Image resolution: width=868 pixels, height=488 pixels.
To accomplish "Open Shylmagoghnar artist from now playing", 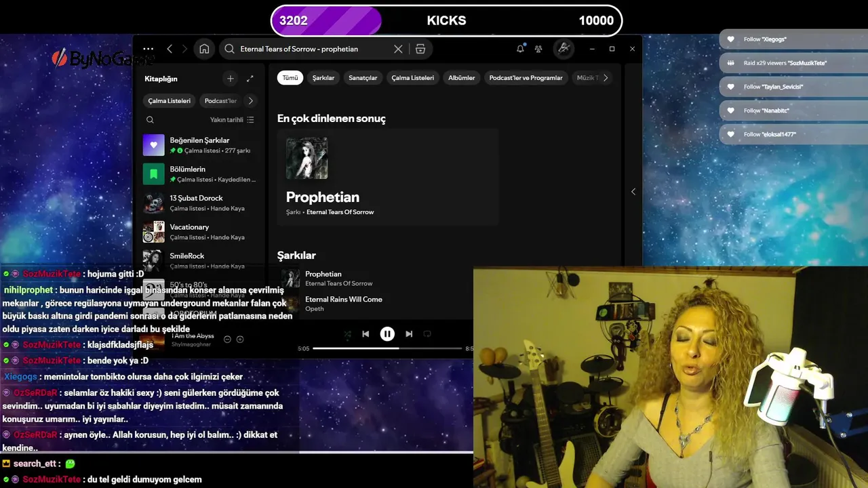I will click(x=191, y=344).
